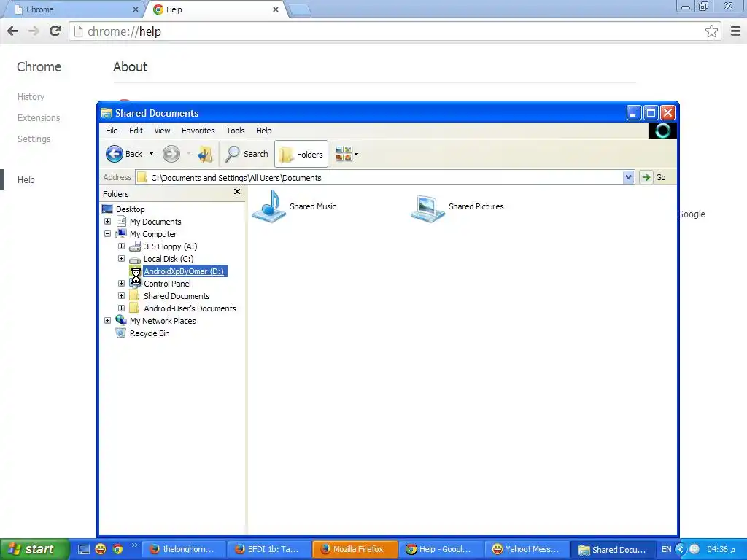Screen dimensions: 747x560
Task: Click EN language indicator in tray
Action: [666, 549]
